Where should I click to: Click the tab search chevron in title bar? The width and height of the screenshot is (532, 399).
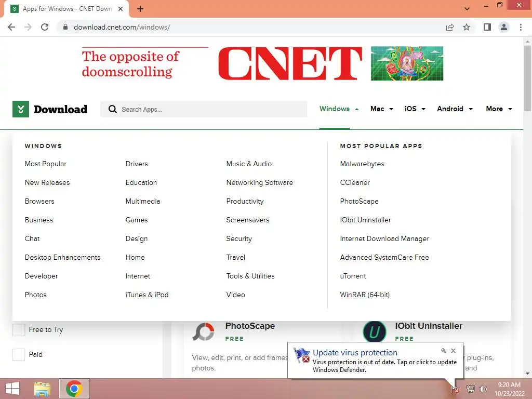tap(467, 9)
